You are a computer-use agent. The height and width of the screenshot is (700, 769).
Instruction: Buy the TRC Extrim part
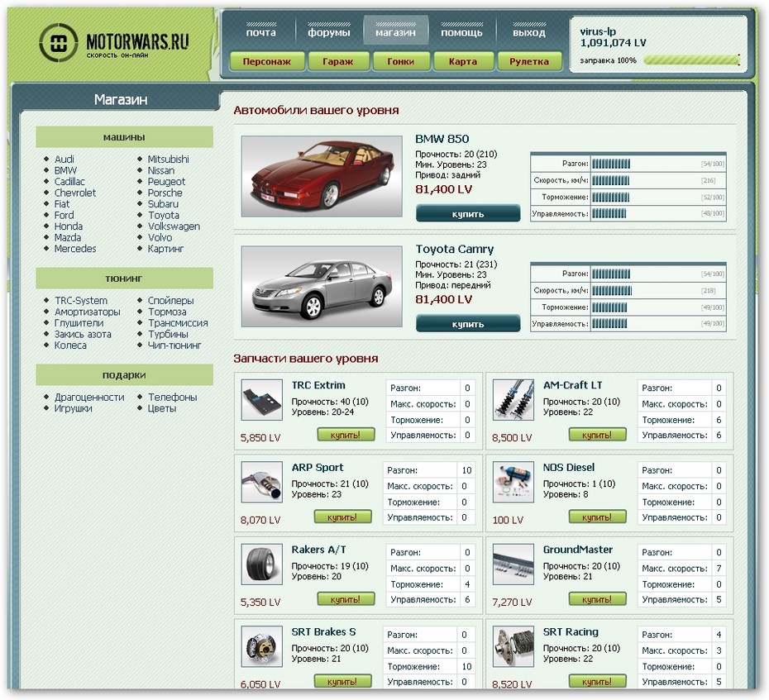346,435
